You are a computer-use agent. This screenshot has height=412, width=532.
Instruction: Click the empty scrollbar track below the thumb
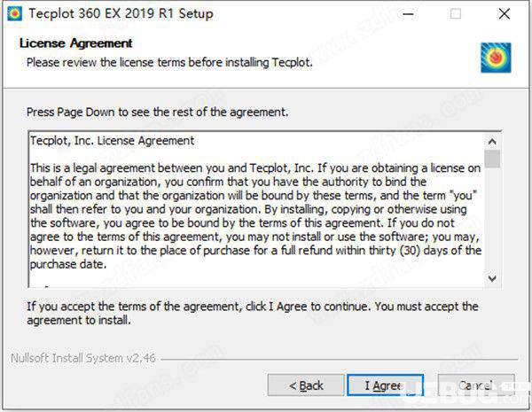492,219
